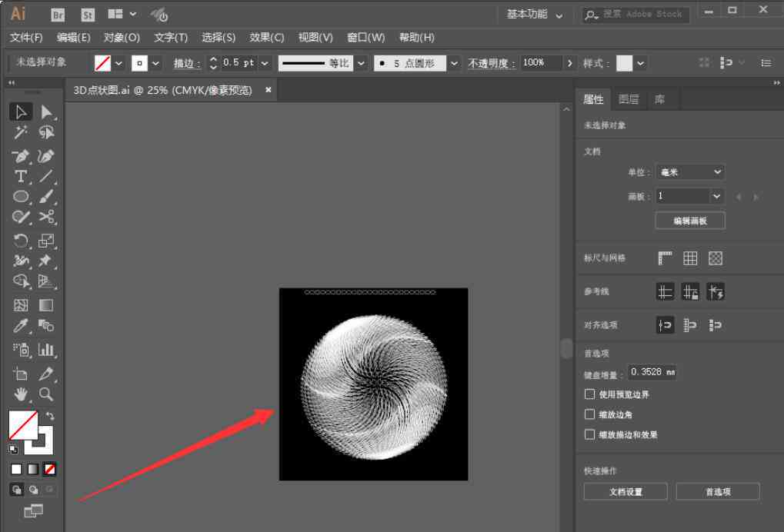Toggle show guides button
784x532 pixels.
(665, 291)
